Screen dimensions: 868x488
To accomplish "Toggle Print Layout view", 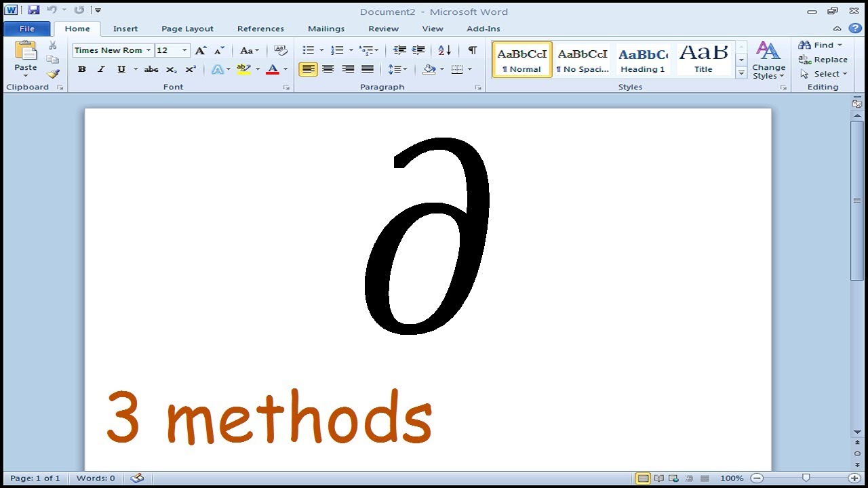I will 643,479.
